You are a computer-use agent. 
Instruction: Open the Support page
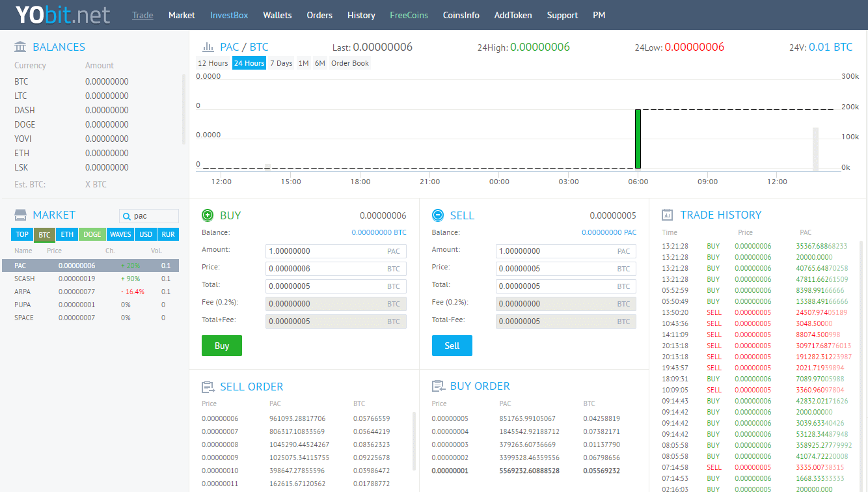tap(562, 15)
